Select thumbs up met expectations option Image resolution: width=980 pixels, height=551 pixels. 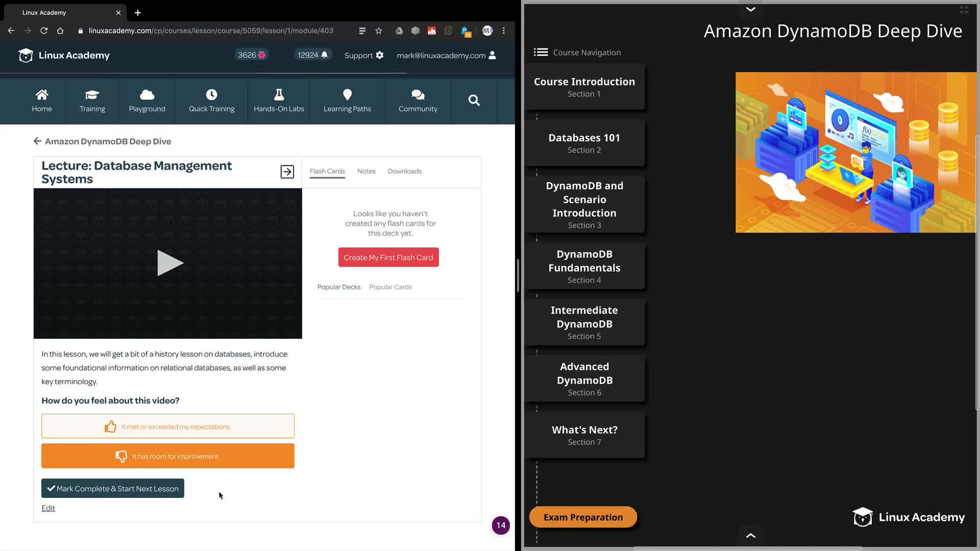click(x=168, y=427)
